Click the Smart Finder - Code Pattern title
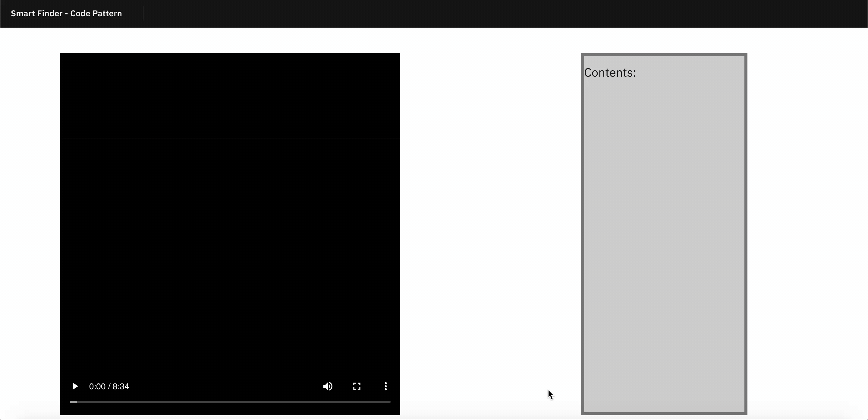The height and width of the screenshot is (420, 868). click(x=66, y=14)
